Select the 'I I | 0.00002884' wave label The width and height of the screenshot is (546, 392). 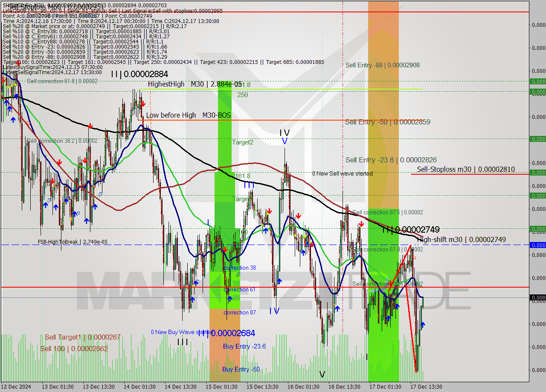139,74
